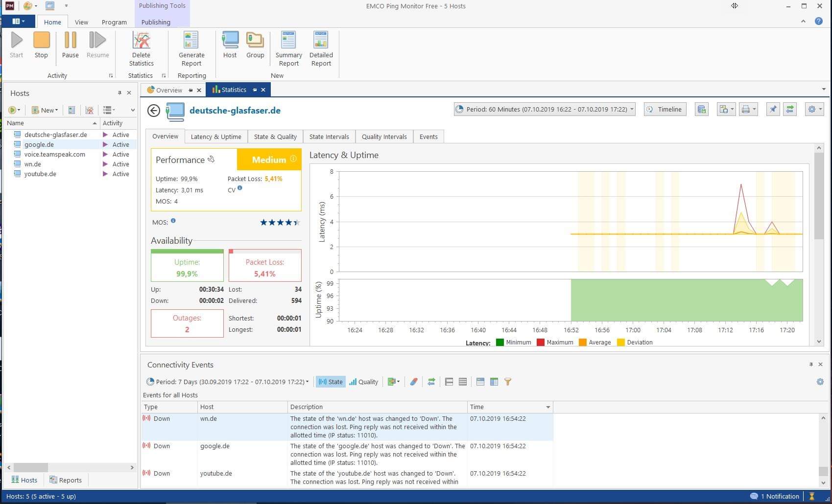Viewport: 832px width, 504px height.
Task: Open the Publishing ribbon tab
Action: tap(156, 22)
